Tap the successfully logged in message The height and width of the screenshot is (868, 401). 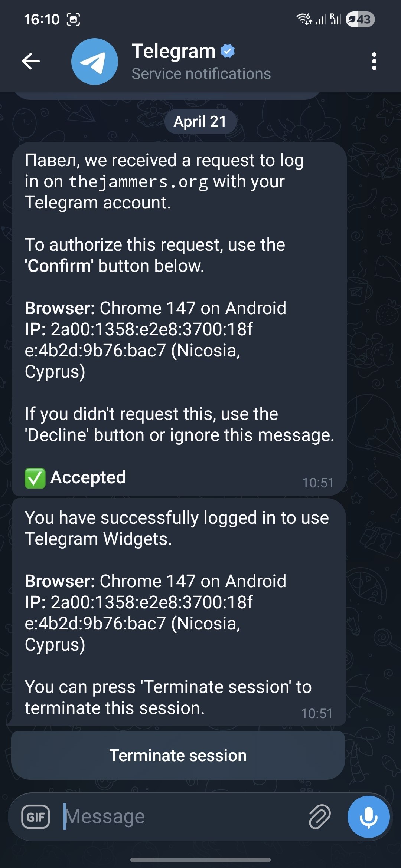(x=179, y=612)
